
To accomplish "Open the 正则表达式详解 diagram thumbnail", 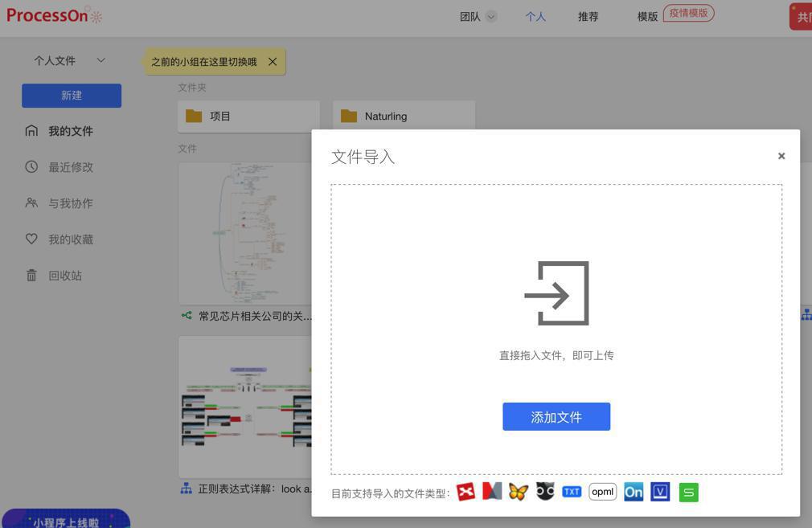I will click(x=245, y=407).
